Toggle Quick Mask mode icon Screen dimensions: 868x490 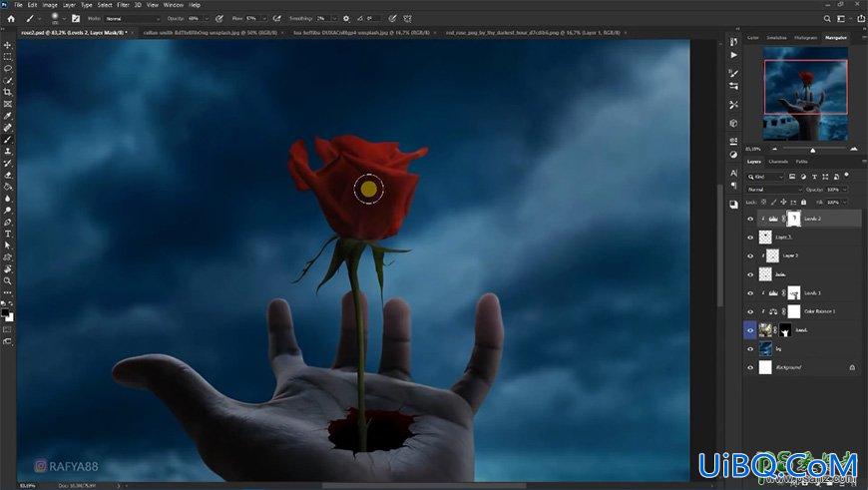click(x=8, y=330)
